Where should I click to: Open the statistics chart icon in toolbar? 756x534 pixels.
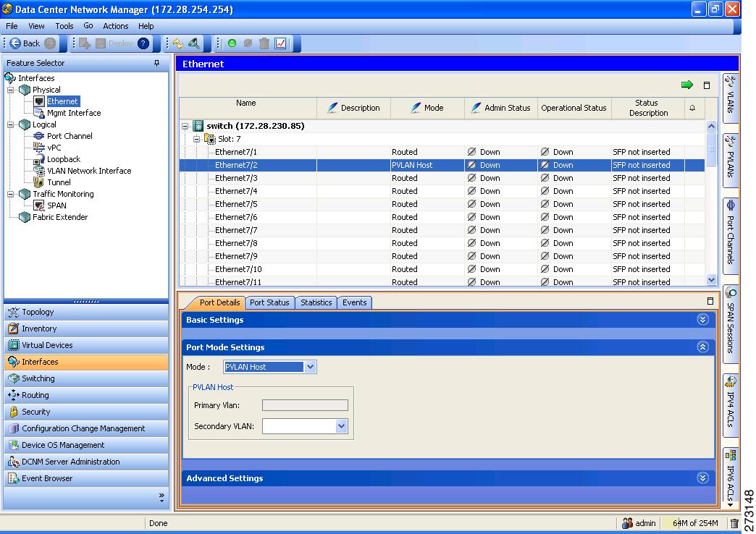coord(281,43)
